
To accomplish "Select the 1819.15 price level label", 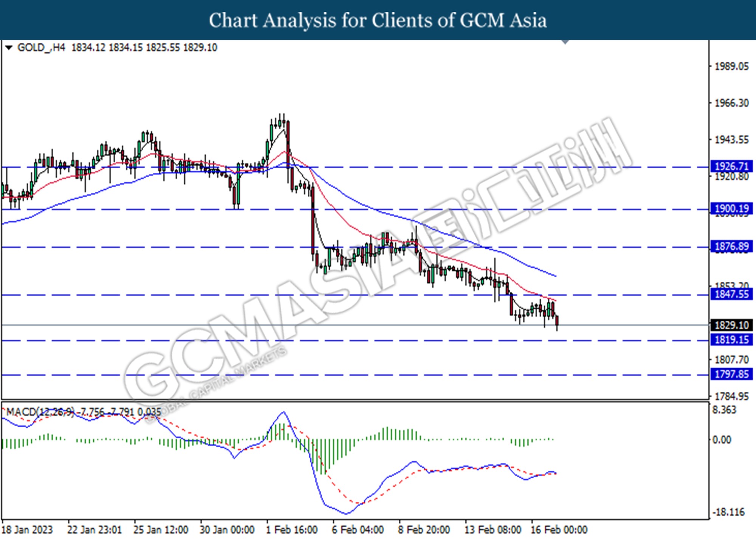I will coord(731,340).
